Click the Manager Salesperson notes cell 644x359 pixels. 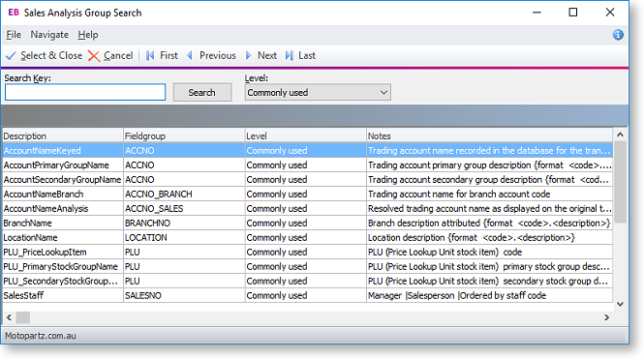pos(489,295)
